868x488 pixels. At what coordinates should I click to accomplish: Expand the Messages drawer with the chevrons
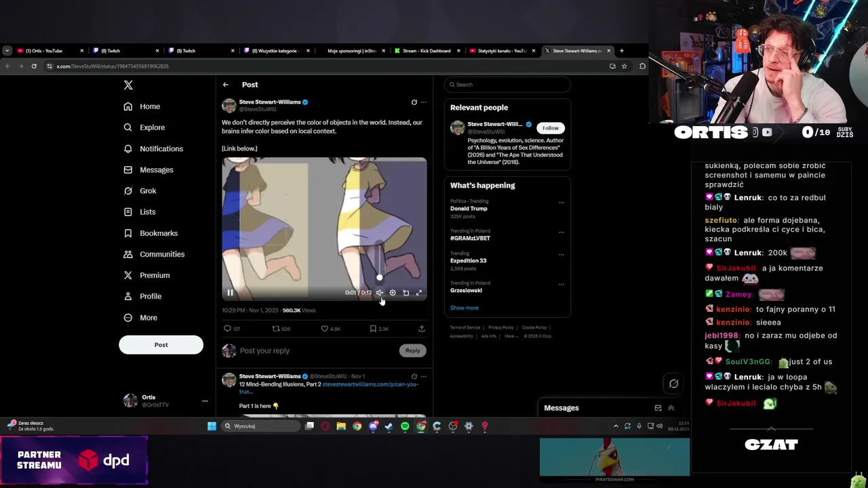pos(671,408)
